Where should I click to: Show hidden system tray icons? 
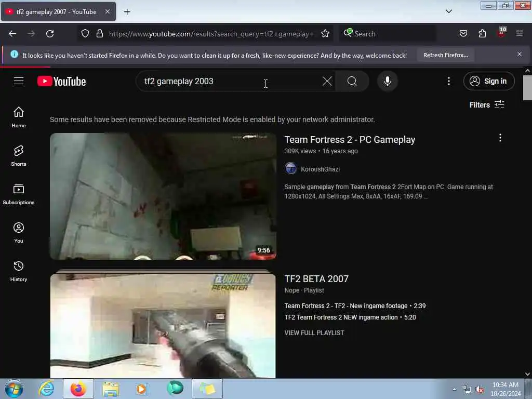pyautogui.click(x=454, y=389)
